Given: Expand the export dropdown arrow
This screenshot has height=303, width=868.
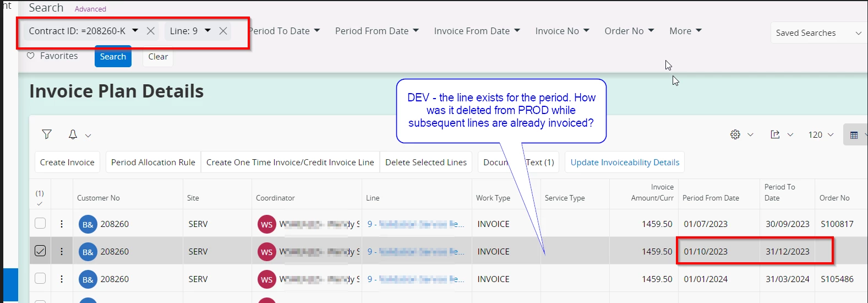Looking at the screenshot, I should 790,134.
